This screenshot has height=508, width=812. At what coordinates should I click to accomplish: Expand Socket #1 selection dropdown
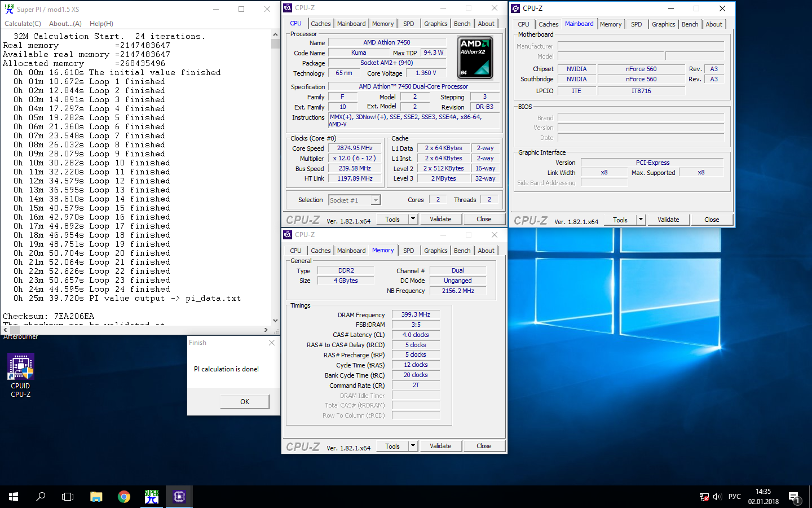[x=376, y=200]
